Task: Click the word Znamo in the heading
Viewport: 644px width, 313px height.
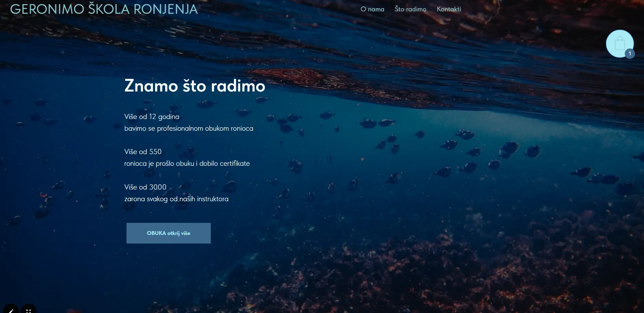Action: click(151, 86)
